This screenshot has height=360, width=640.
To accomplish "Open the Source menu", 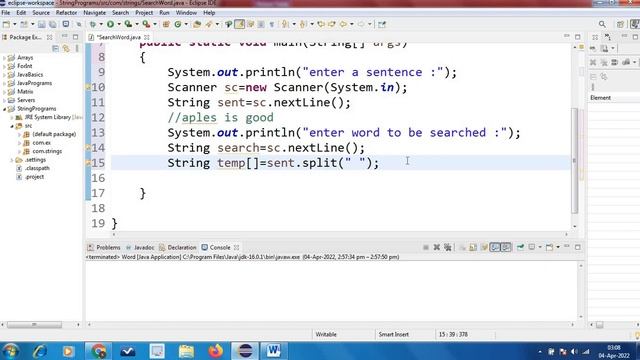I will 41,13.
